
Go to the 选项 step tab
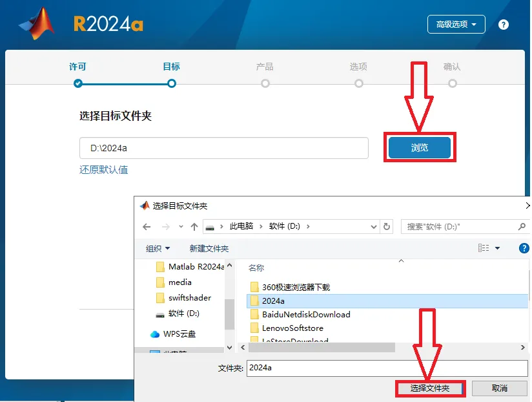pos(358,67)
